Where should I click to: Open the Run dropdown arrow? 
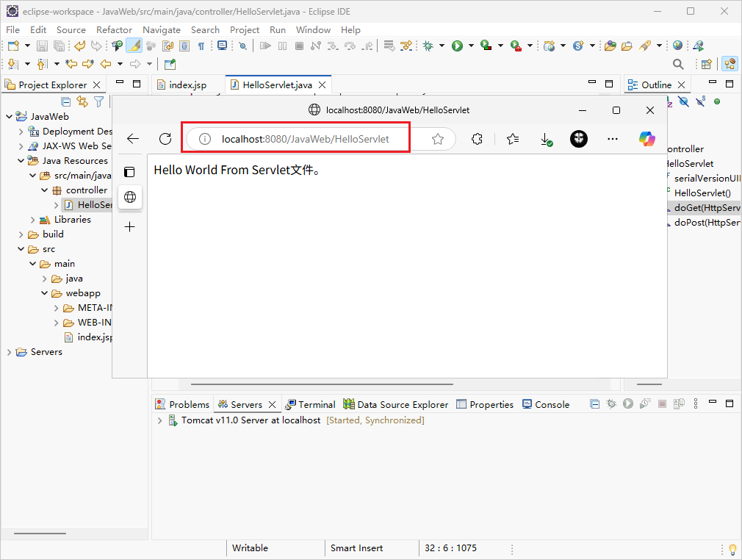[x=471, y=46]
